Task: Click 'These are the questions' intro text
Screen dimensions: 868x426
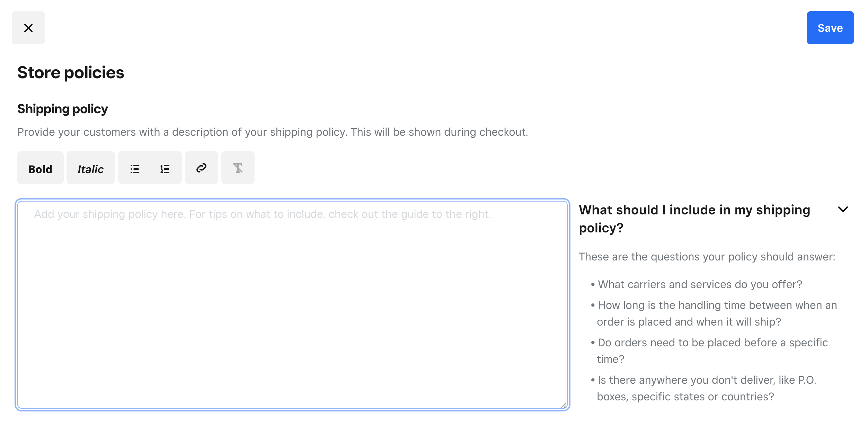Action: click(x=707, y=257)
